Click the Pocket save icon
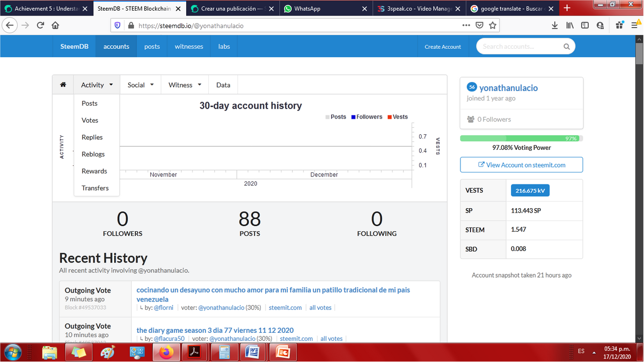This screenshot has width=644, height=362. (x=479, y=25)
